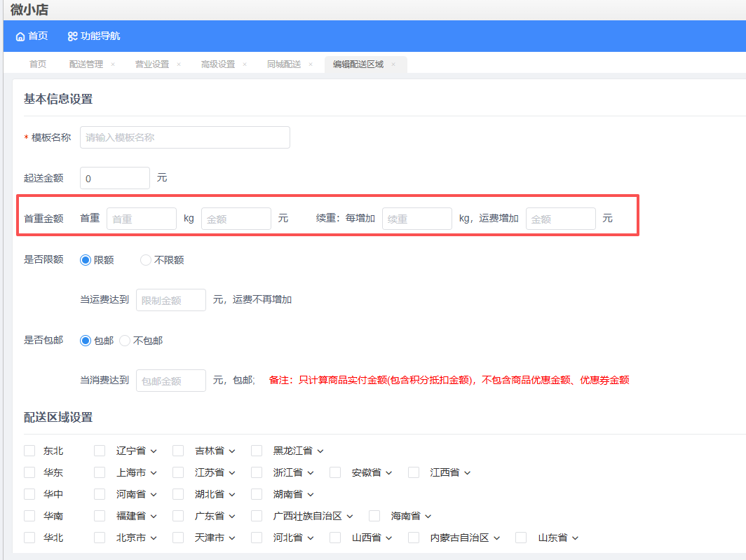Switch to the 同城配送 tab
Screen dimensions: 746x560
[x=284, y=64]
